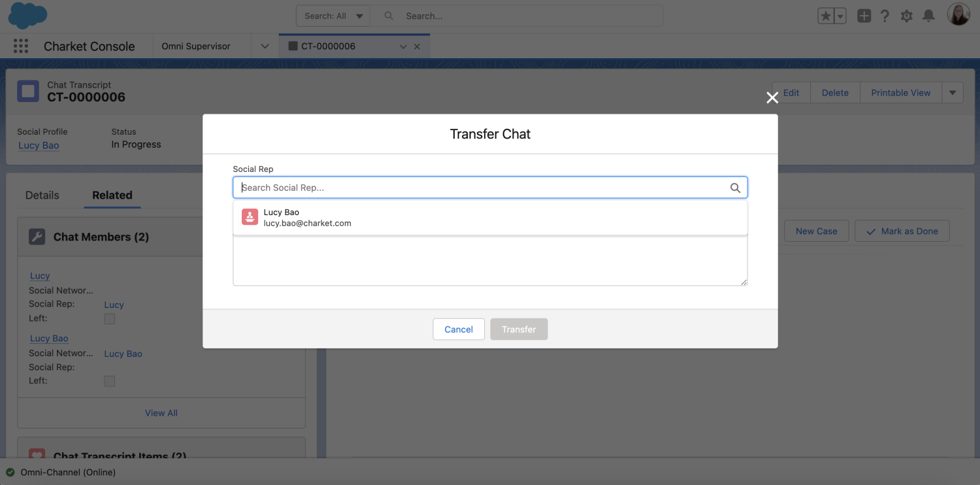Click the Chat Transcript record icon
Screen dimensions: 980x485
click(x=28, y=91)
